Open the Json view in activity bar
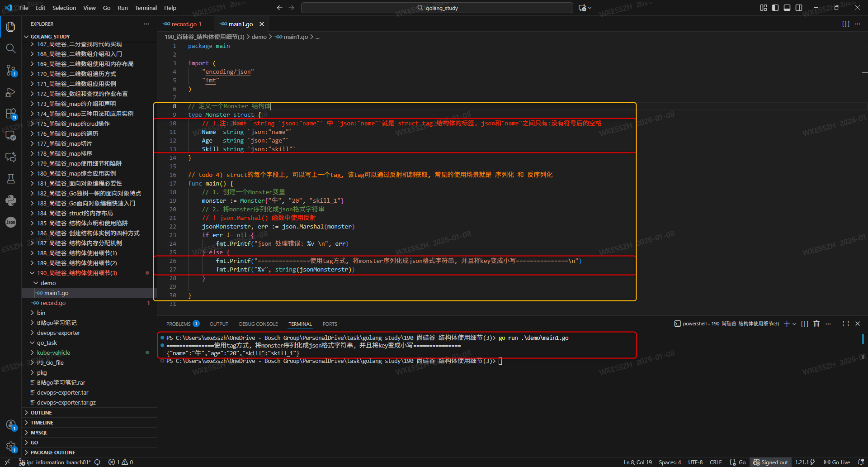 click(x=11, y=222)
